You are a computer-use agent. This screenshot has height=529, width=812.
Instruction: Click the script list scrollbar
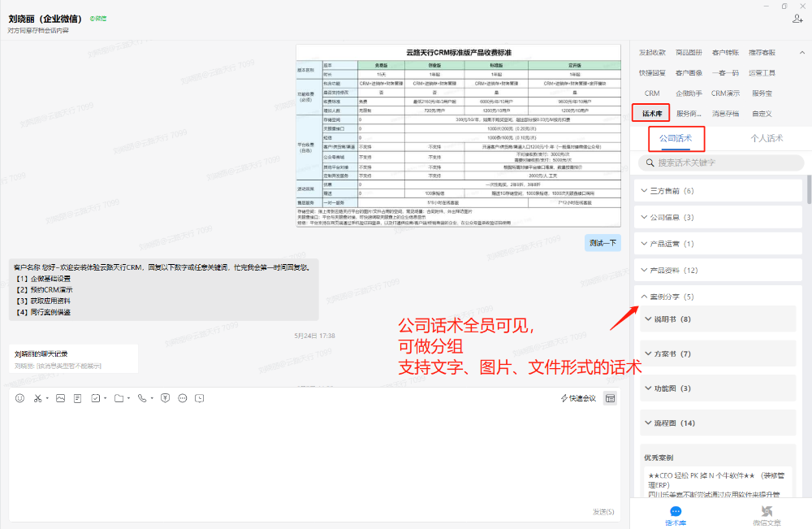tap(809, 189)
